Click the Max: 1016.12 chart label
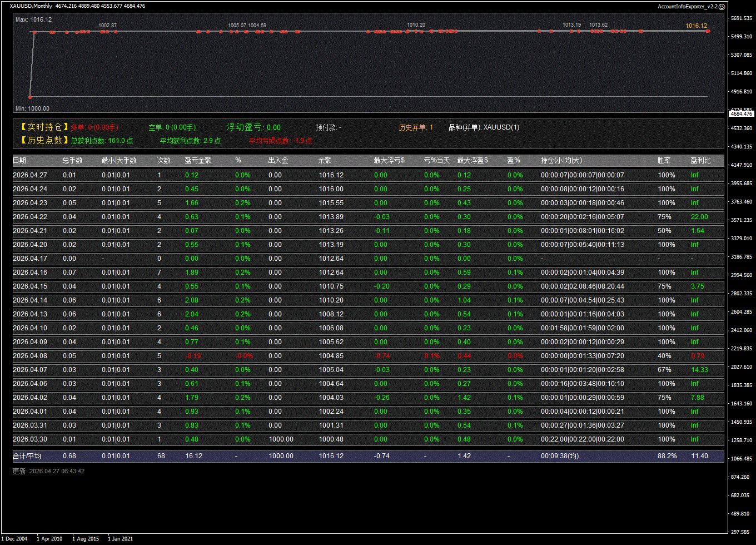Viewport: 756px width, 545px height. coord(33,19)
